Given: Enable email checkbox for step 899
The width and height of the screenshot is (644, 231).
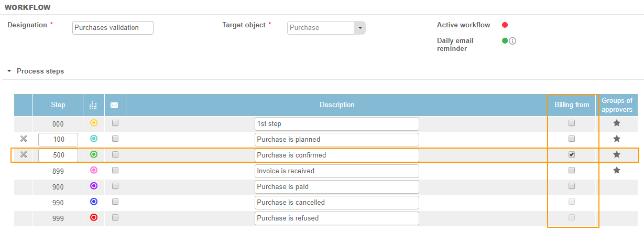Looking at the screenshot, I should [x=115, y=171].
